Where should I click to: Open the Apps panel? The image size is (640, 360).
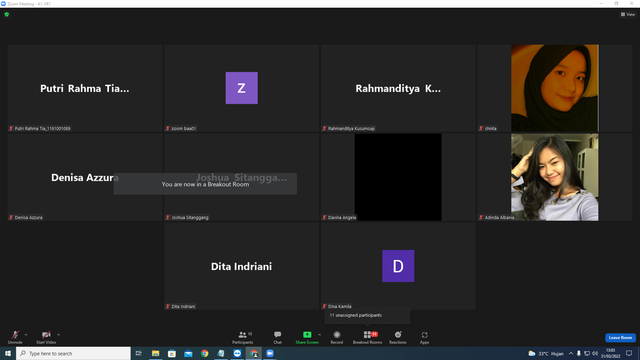click(424, 337)
